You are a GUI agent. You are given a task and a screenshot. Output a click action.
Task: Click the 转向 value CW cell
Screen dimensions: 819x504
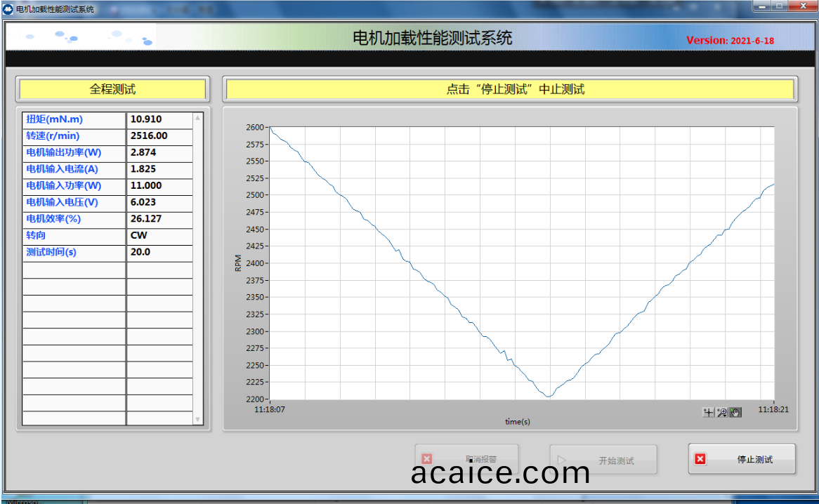pos(159,236)
